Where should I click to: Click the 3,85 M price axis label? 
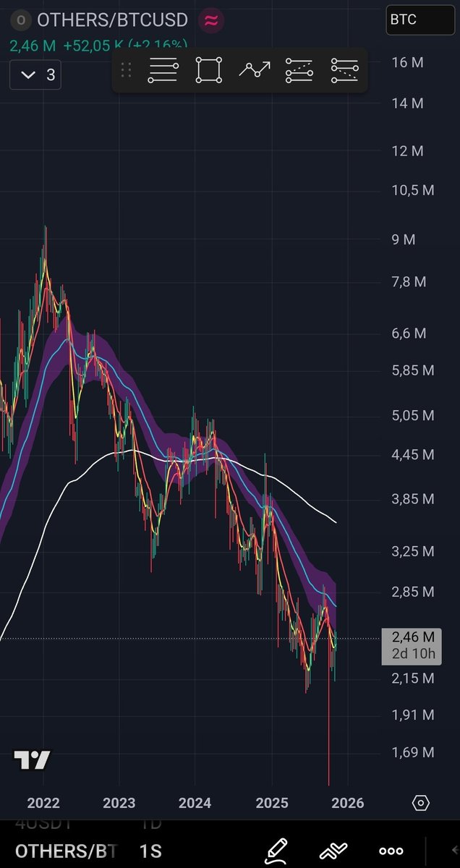413,499
